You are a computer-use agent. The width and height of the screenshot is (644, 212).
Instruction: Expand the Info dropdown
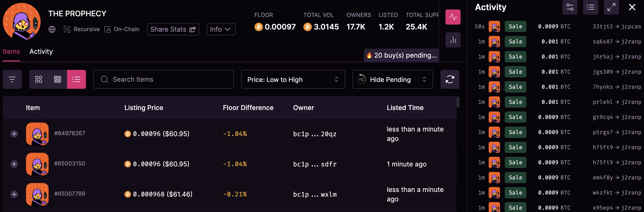(x=221, y=30)
